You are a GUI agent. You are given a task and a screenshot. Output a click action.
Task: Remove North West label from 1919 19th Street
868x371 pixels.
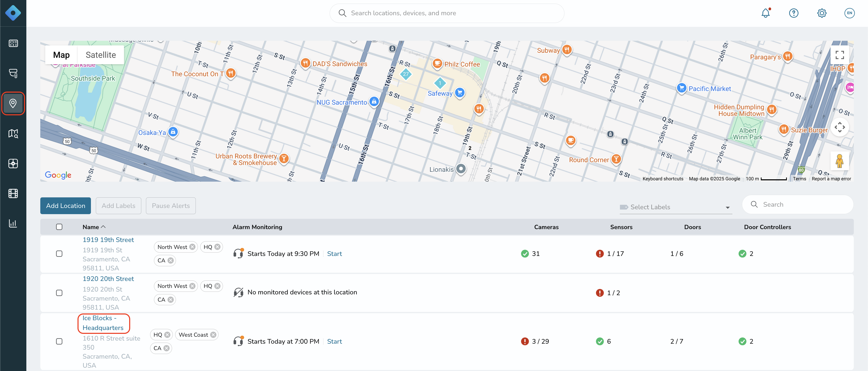tap(192, 247)
